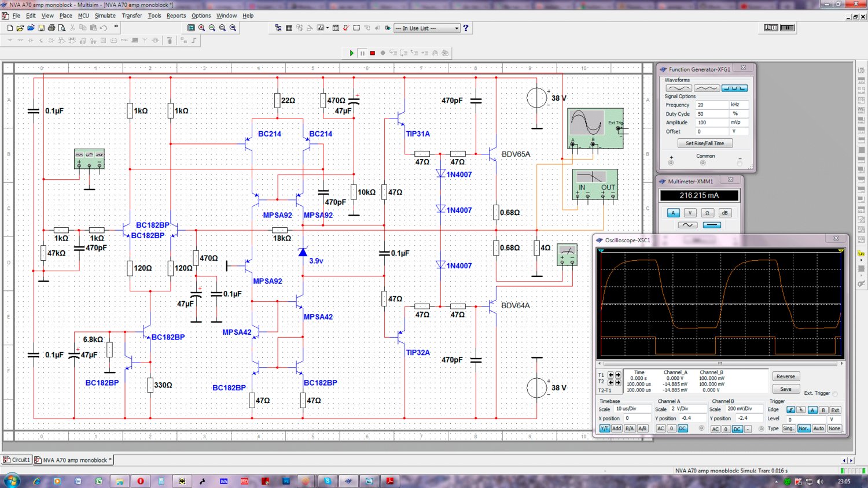Open the Frequency unit kHz dropdown
Viewport: 868px width, 488px height.
click(739, 105)
